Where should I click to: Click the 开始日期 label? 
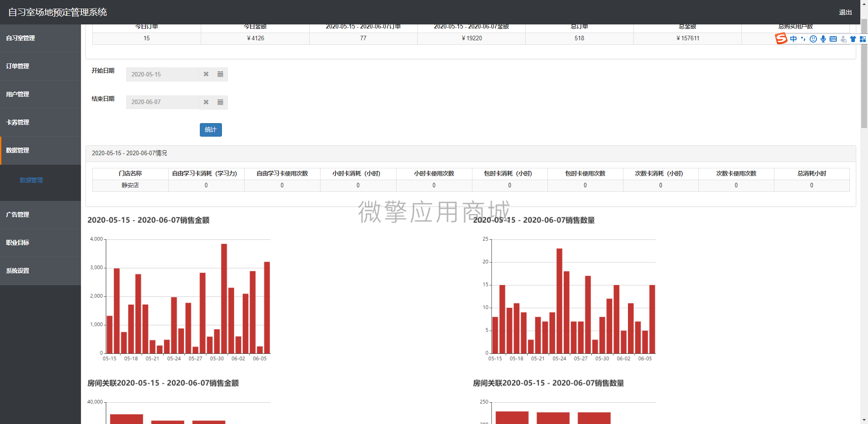103,71
